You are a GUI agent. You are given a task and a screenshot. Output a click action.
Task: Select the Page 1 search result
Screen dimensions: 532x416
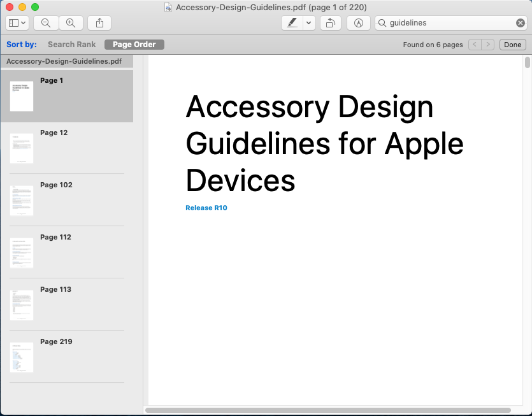[x=67, y=96]
